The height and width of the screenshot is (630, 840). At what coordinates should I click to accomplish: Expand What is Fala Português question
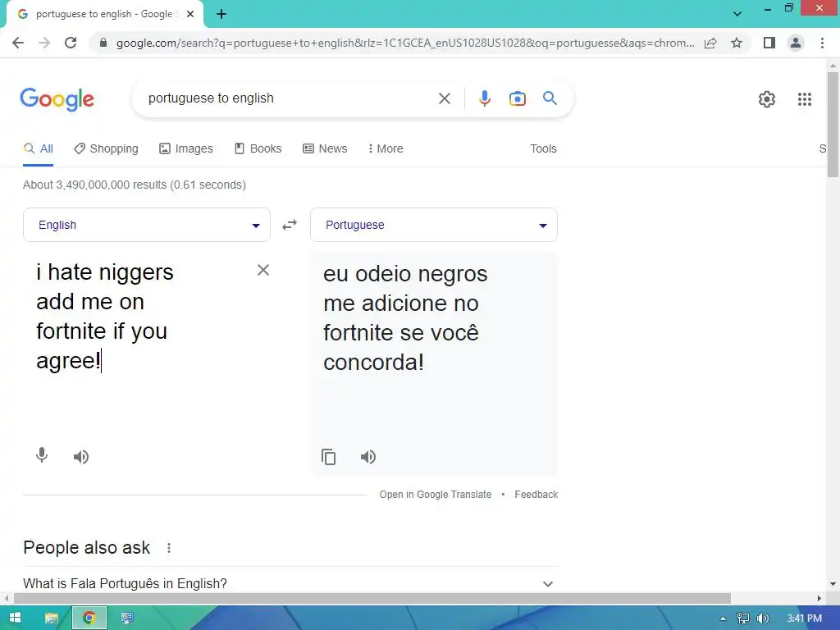290,583
